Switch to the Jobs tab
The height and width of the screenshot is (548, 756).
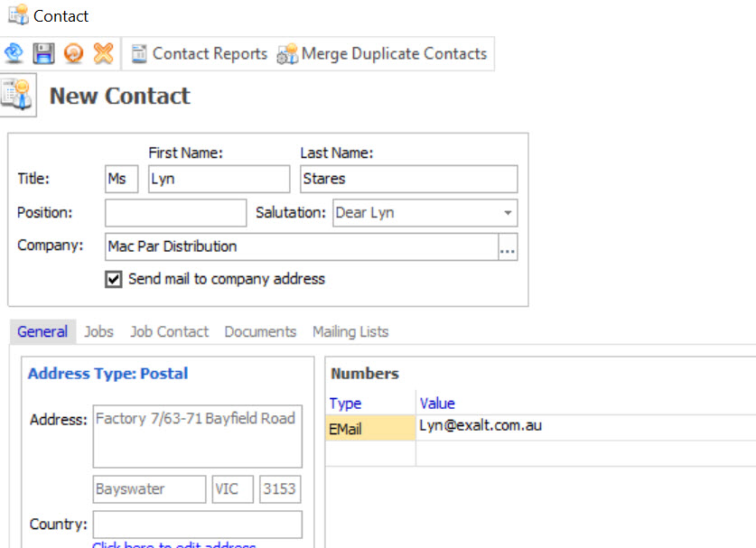click(98, 332)
